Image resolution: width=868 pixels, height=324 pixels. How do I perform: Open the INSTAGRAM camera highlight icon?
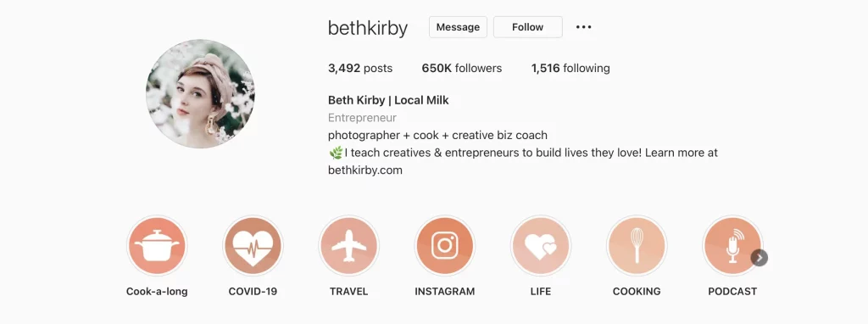click(x=444, y=246)
